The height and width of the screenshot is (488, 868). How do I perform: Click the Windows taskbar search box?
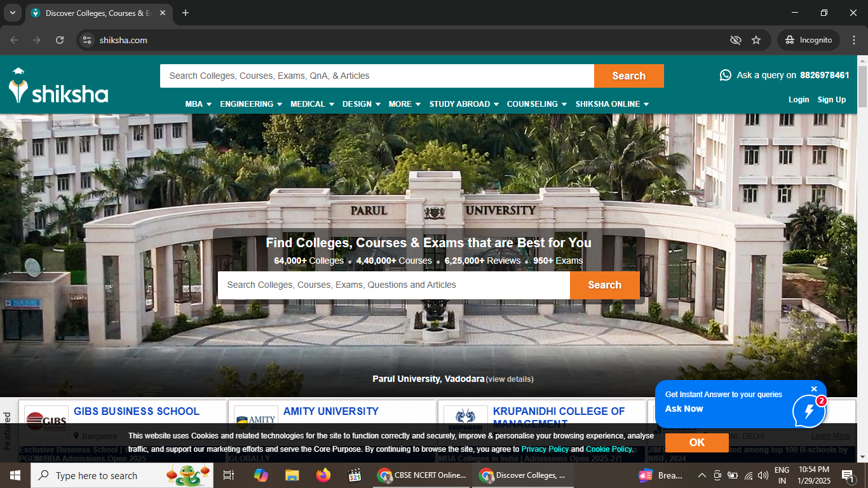[123, 475]
